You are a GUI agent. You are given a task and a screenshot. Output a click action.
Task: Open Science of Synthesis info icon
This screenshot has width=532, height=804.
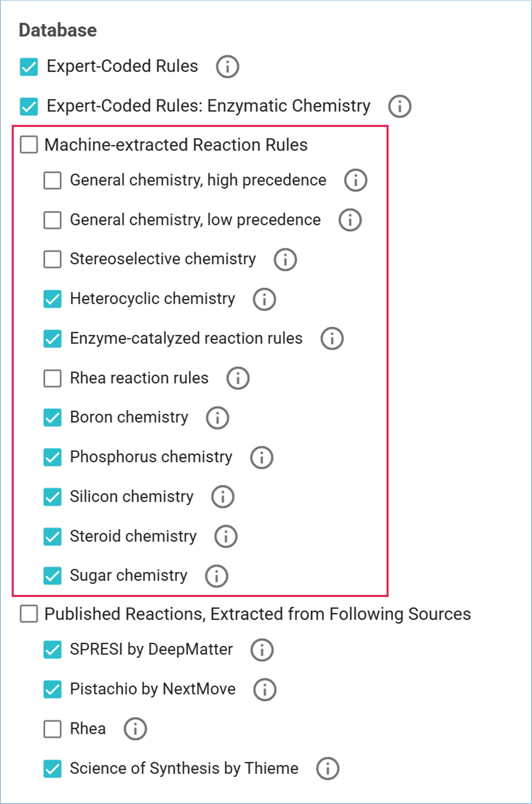click(x=328, y=769)
